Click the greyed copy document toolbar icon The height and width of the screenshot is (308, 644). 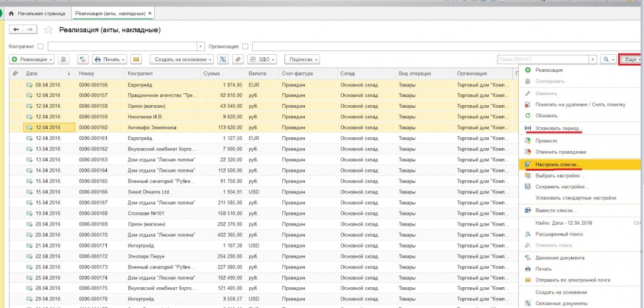point(64,60)
